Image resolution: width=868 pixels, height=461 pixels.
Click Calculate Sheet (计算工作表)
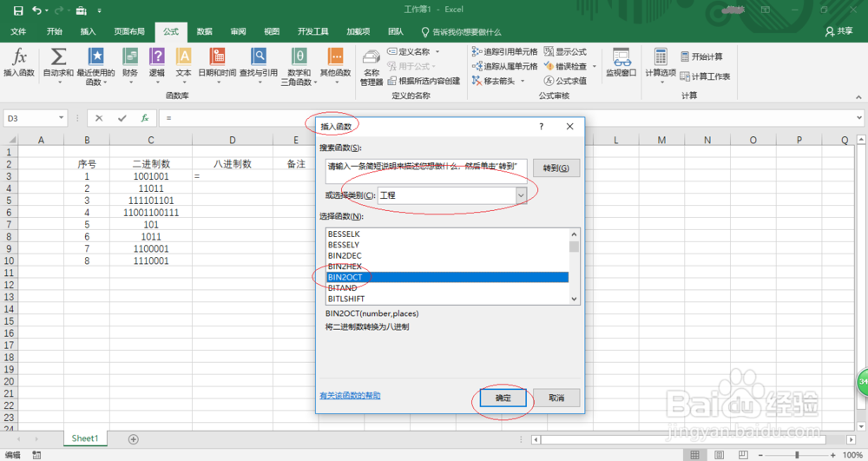click(705, 76)
